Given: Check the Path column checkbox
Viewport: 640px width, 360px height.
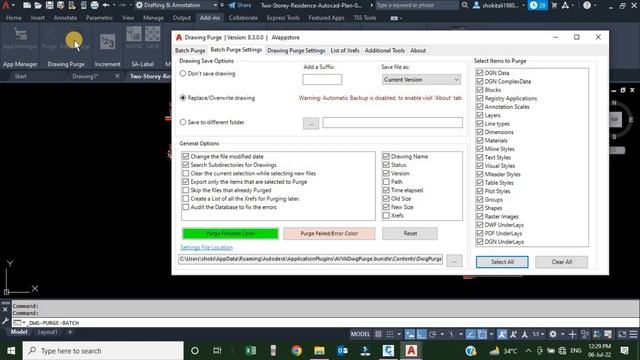Looking at the screenshot, I should pos(386,182).
